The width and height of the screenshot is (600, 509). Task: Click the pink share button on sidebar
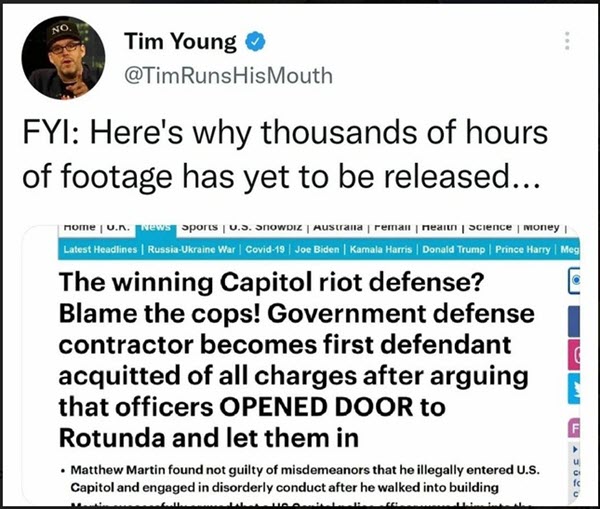pos(574,355)
